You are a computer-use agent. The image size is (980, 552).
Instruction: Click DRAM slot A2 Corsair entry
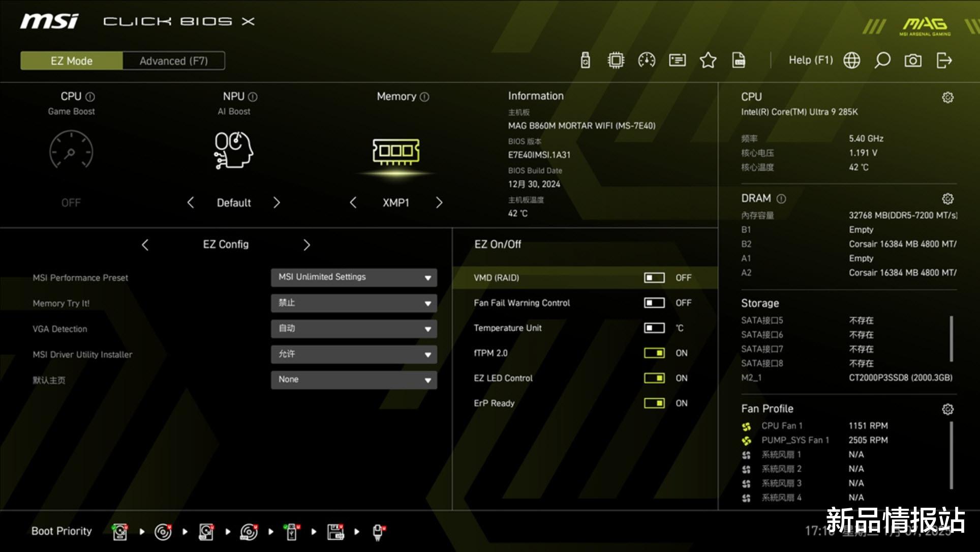coord(902,273)
